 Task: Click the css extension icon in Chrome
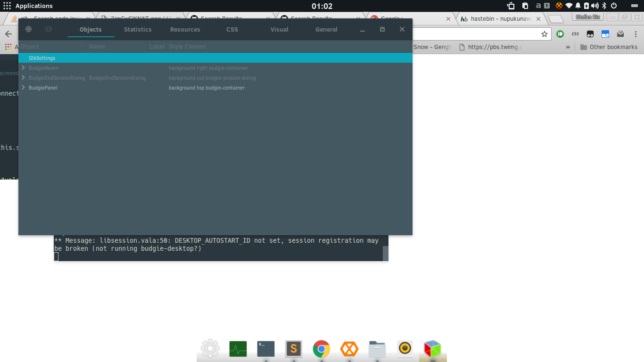click(x=575, y=34)
